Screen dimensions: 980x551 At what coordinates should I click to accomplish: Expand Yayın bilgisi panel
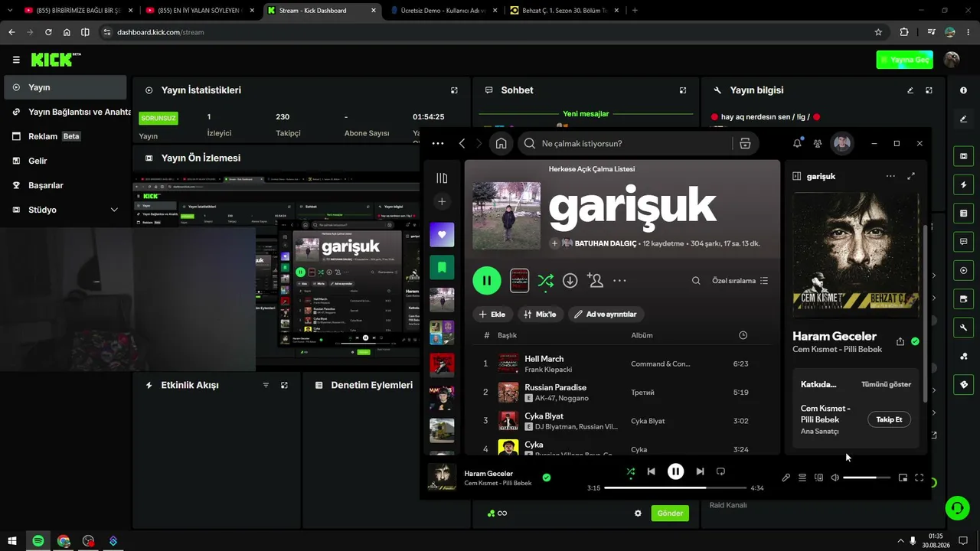(929, 90)
